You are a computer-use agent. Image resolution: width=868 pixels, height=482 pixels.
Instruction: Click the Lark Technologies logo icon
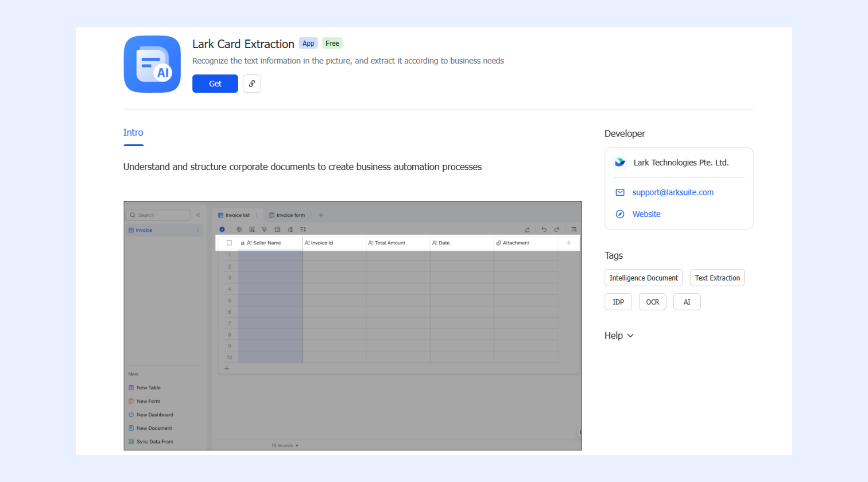[x=620, y=162]
